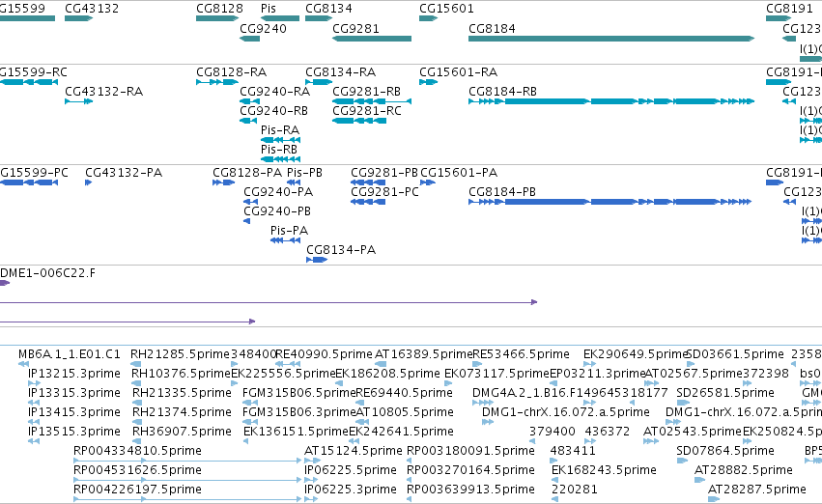Select EST IP13415.3prime
This screenshot has height=504, width=822.
pos(74,412)
